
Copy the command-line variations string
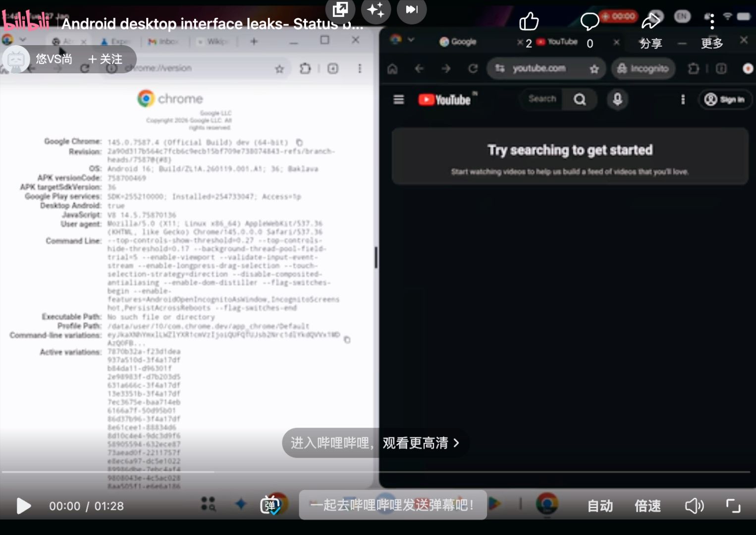click(347, 339)
